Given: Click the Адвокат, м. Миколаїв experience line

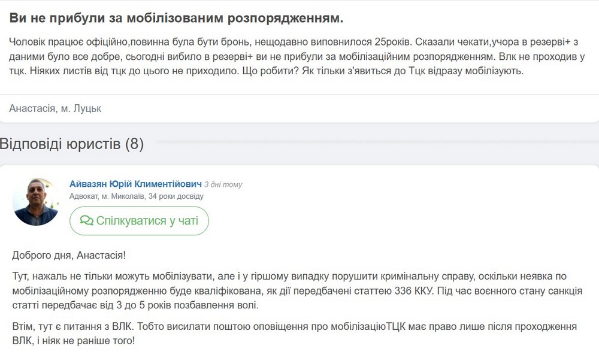Looking at the screenshot, I should pos(137,196).
